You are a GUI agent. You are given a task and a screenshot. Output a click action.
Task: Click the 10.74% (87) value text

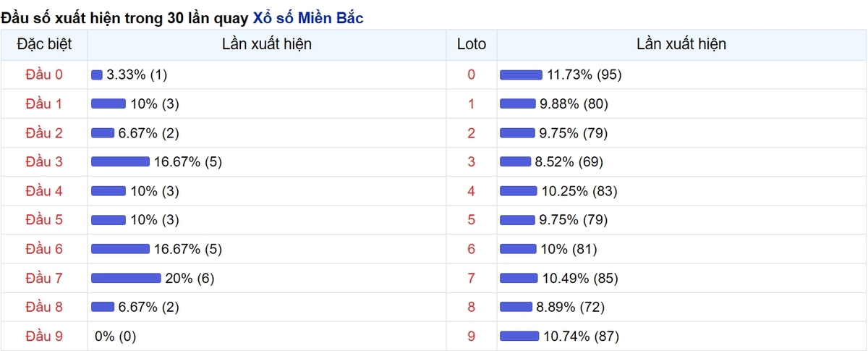pyautogui.click(x=581, y=336)
